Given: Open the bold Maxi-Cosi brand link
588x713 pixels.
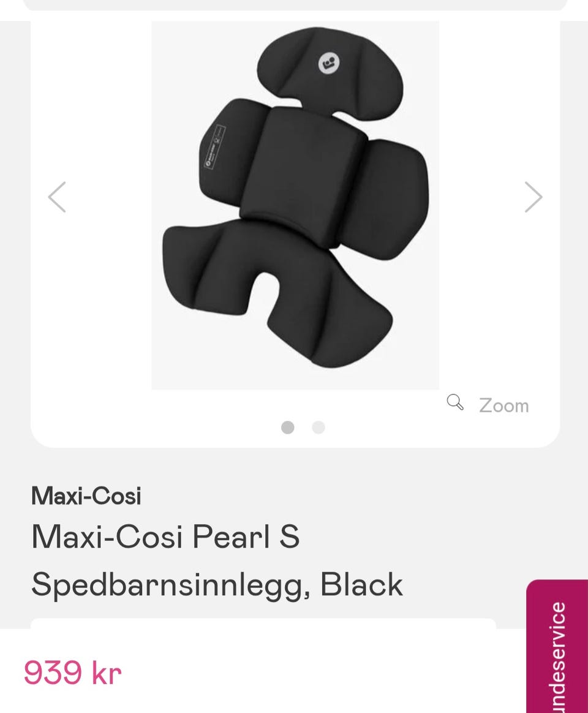Looking at the screenshot, I should [86, 496].
